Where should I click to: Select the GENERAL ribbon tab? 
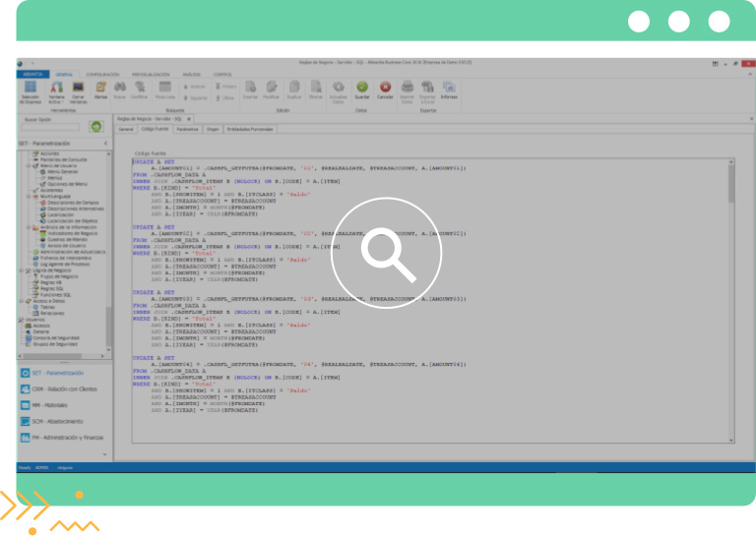pos(64,75)
